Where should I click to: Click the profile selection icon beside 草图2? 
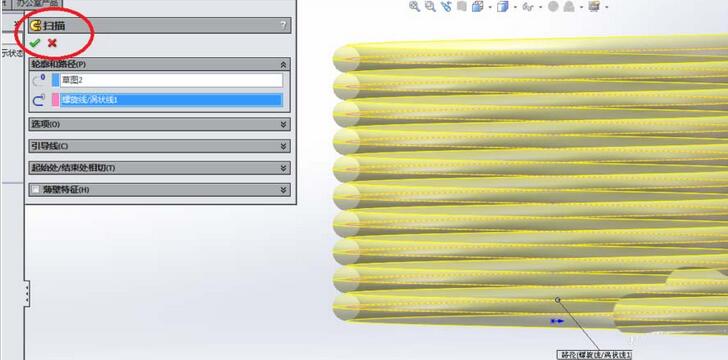[x=39, y=80]
